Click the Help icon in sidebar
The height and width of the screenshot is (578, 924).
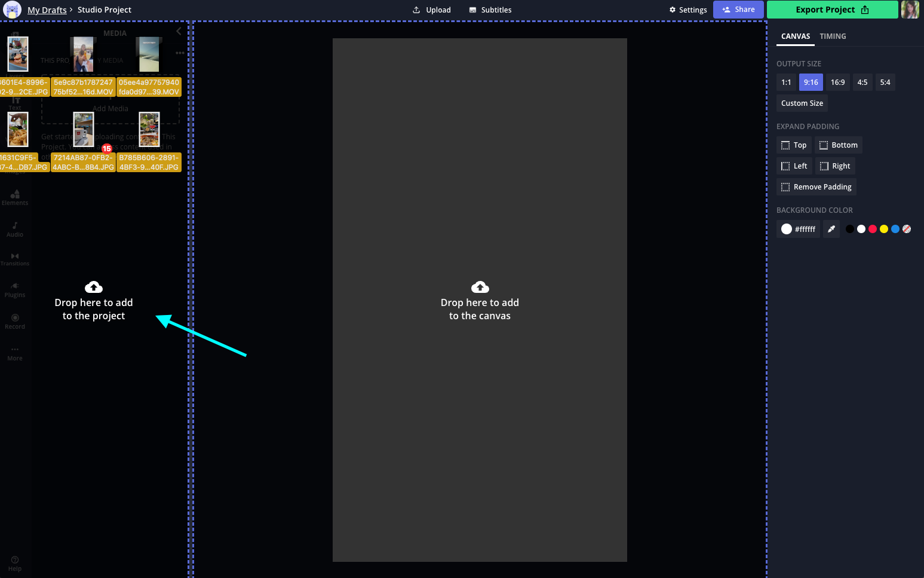pos(15,564)
